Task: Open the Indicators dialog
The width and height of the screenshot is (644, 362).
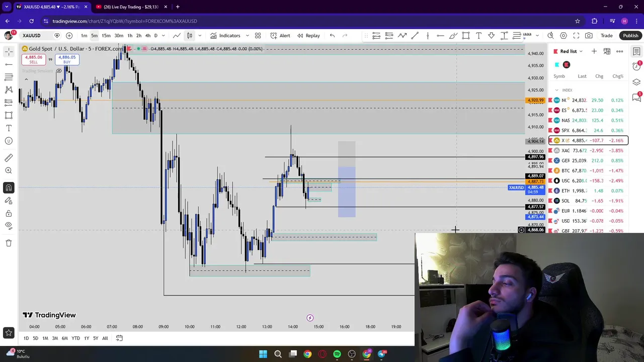Action: coord(225,36)
